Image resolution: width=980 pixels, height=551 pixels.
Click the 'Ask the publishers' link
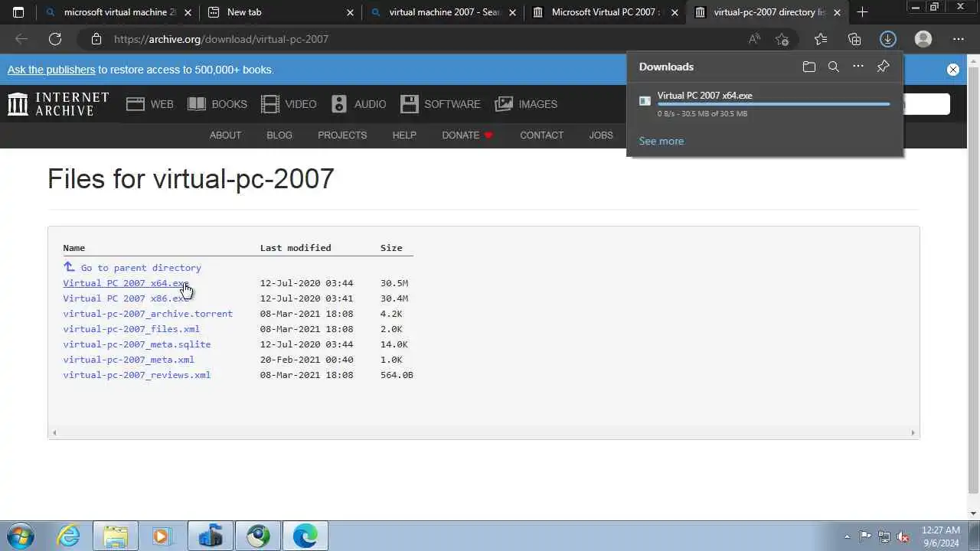(x=51, y=70)
